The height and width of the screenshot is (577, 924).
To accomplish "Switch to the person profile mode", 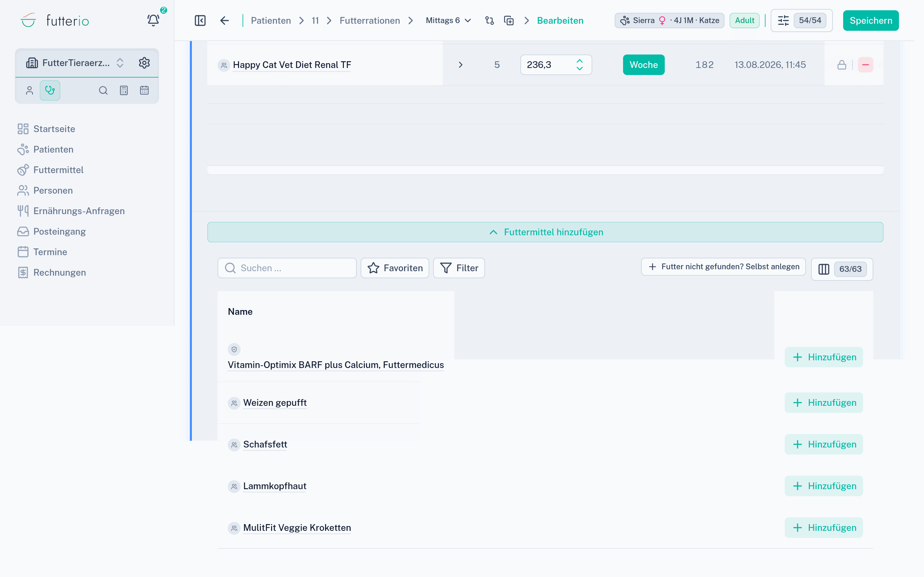I will pyautogui.click(x=30, y=90).
